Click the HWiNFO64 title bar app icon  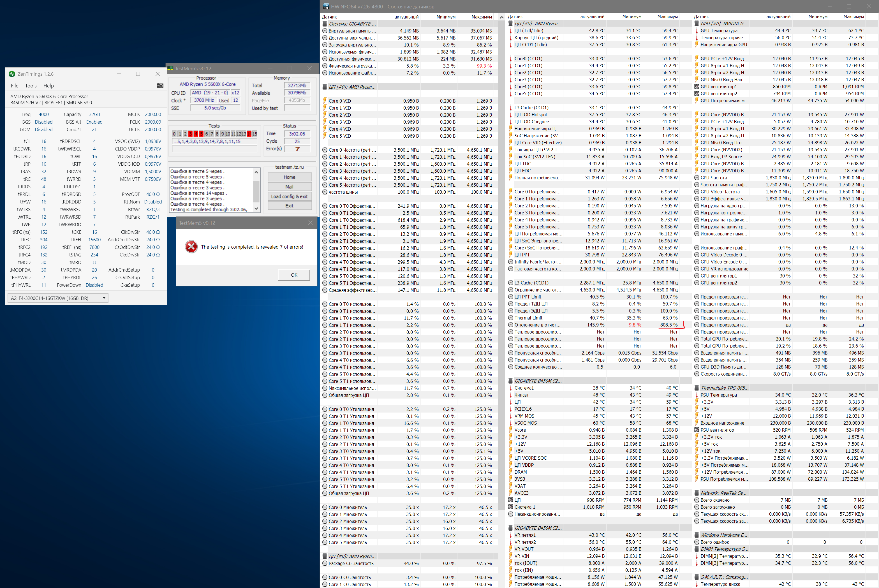point(326,6)
